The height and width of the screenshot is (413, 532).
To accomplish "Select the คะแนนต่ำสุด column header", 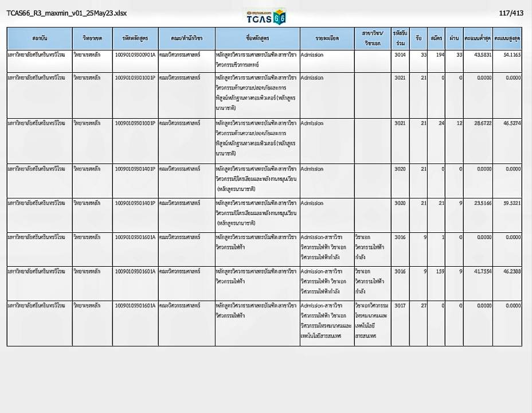I will click(x=478, y=38).
